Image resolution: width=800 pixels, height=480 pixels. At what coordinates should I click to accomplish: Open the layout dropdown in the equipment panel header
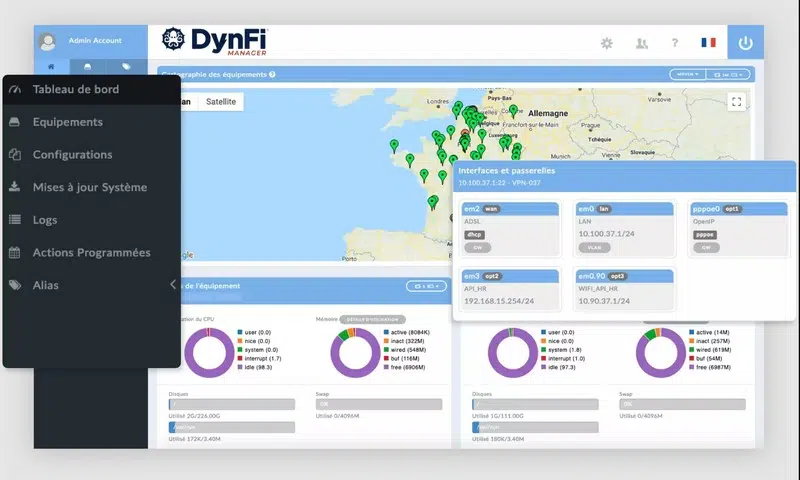coord(427,286)
